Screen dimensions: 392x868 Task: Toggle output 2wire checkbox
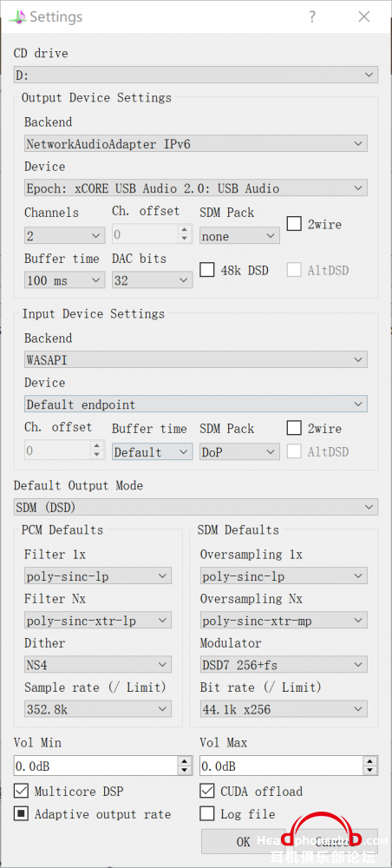click(294, 224)
